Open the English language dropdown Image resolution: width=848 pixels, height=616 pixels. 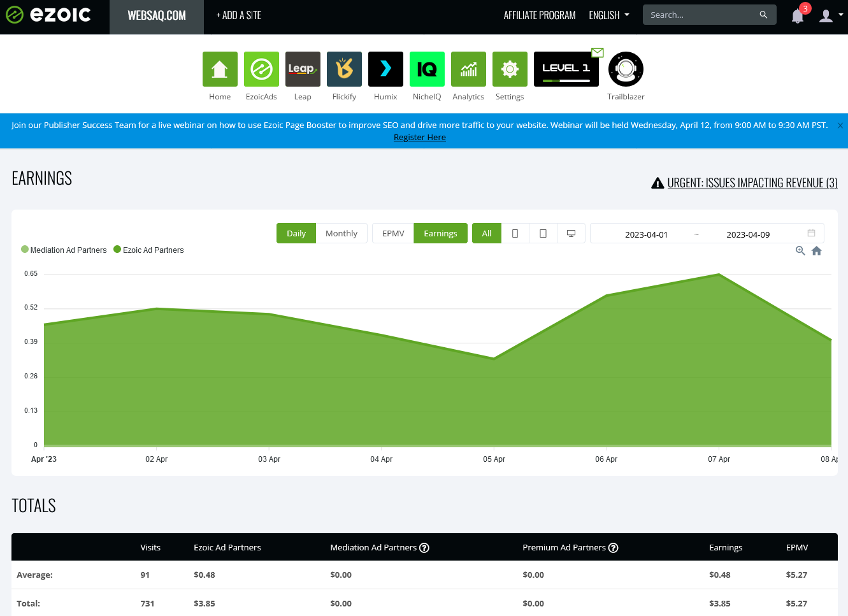click(x=609, y=15)
